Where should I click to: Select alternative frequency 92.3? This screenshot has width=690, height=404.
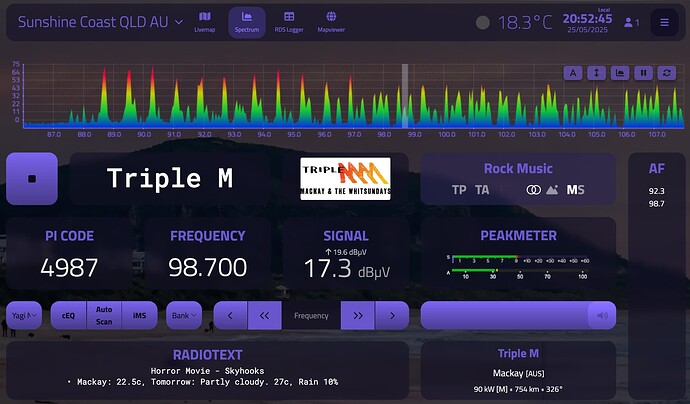point(656,191)
